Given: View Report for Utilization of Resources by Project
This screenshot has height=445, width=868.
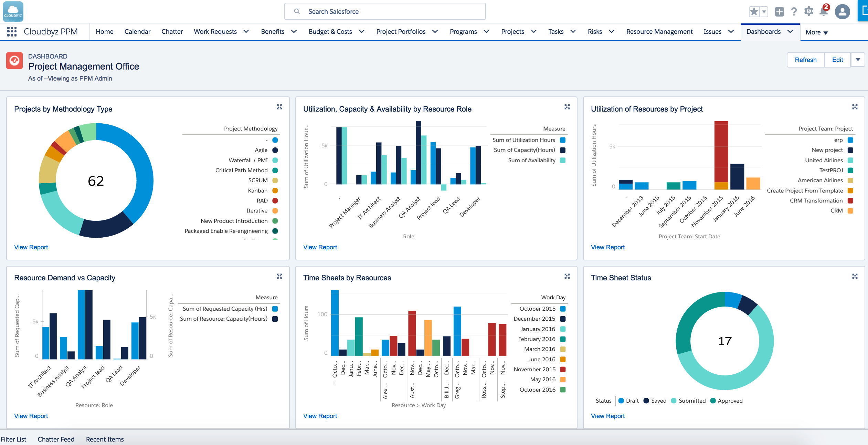Looking at the screenshot, I should click(x=608, y=247).
